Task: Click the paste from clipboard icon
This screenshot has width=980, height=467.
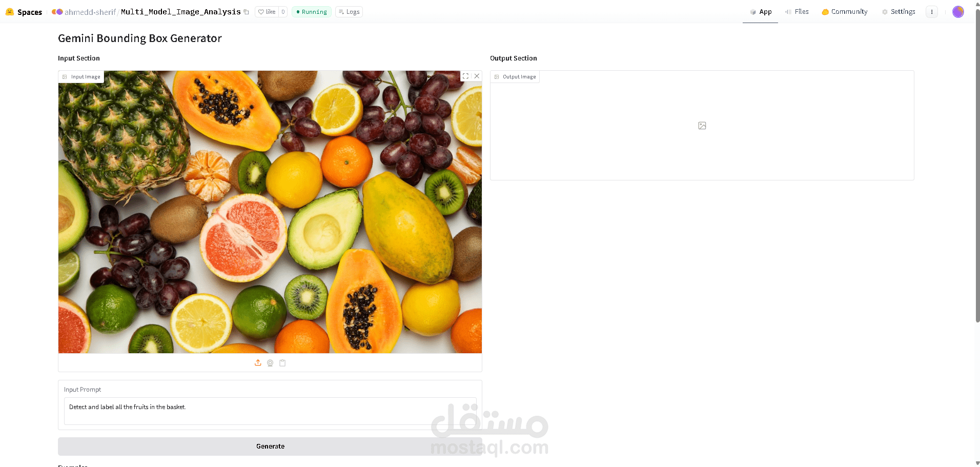Action: [282, 363]
